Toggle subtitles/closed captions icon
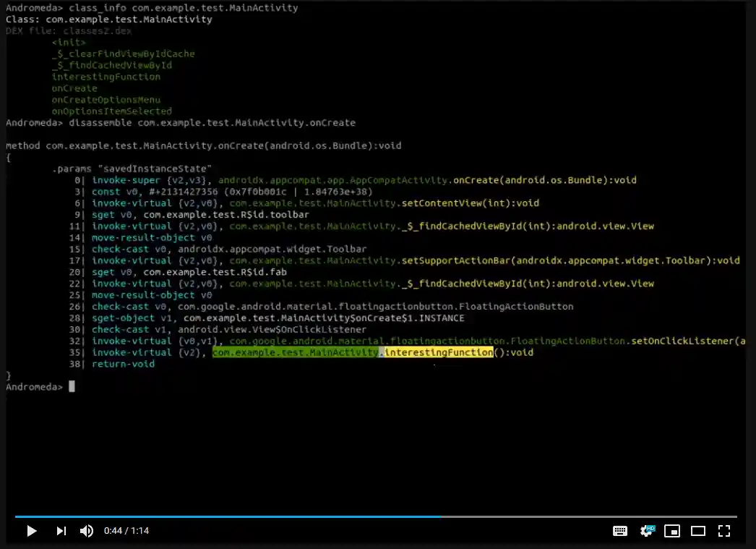The height and width of the screenshot is (549, 756). point(619,531)
